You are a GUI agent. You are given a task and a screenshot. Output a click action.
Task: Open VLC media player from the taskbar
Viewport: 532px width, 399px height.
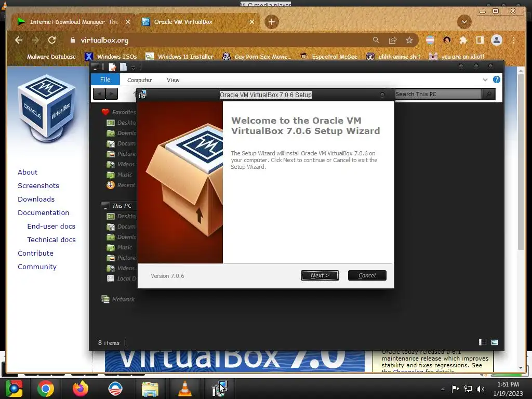coord(184,389)
